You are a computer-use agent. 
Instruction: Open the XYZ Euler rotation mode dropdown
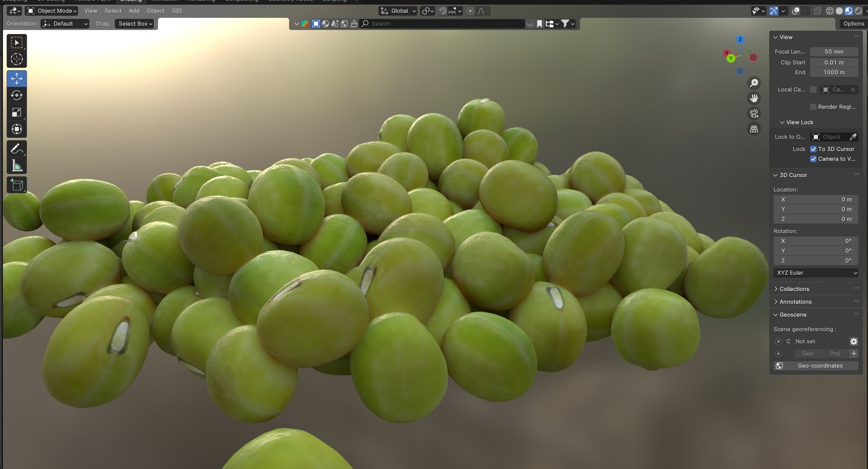click(816, 273)
